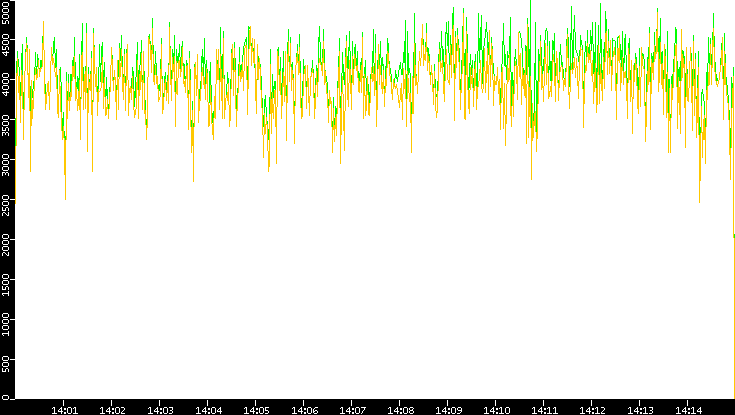Select the 2500 y-axis tick label
Image resolution: width=735 pixels, height=415 pixels.
pos(5,204)
